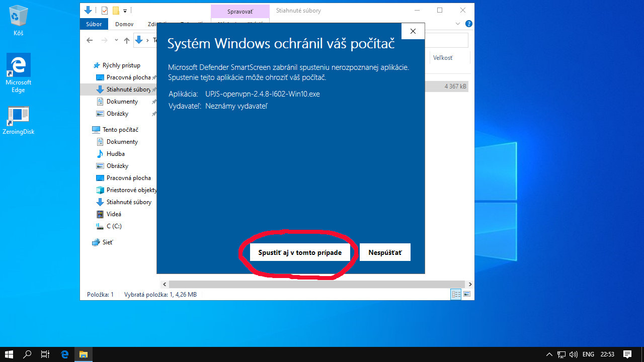This screenshot has width=644, height=362.
Task: Open the Microsoft Edge desktop shortcut
Action: click(x=18, y=73)
